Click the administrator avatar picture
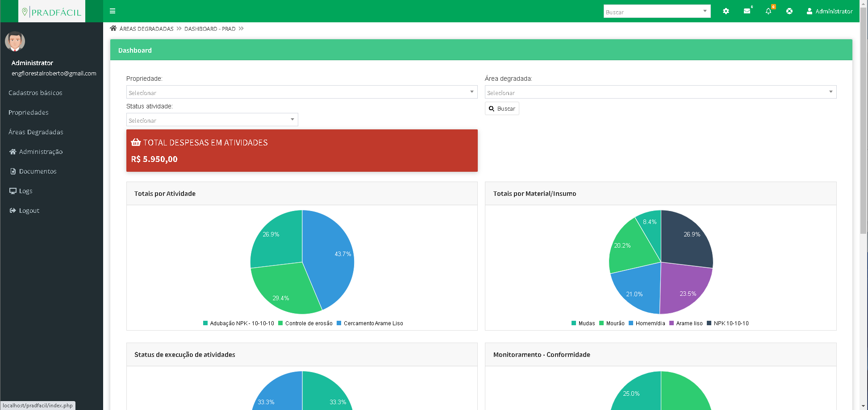 (x=15, y=41)
